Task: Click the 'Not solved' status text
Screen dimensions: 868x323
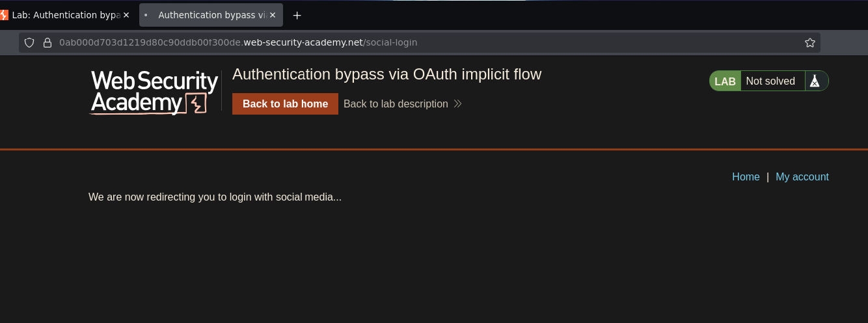Action: (770, 81)
